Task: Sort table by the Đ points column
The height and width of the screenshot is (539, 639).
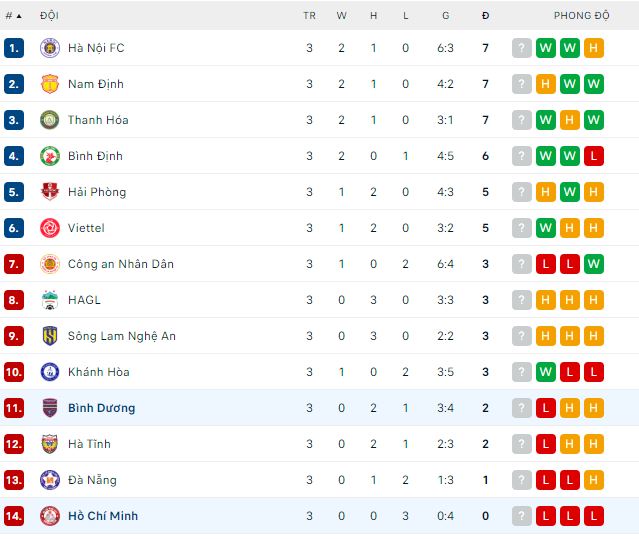Action: [x=485, y=16]
